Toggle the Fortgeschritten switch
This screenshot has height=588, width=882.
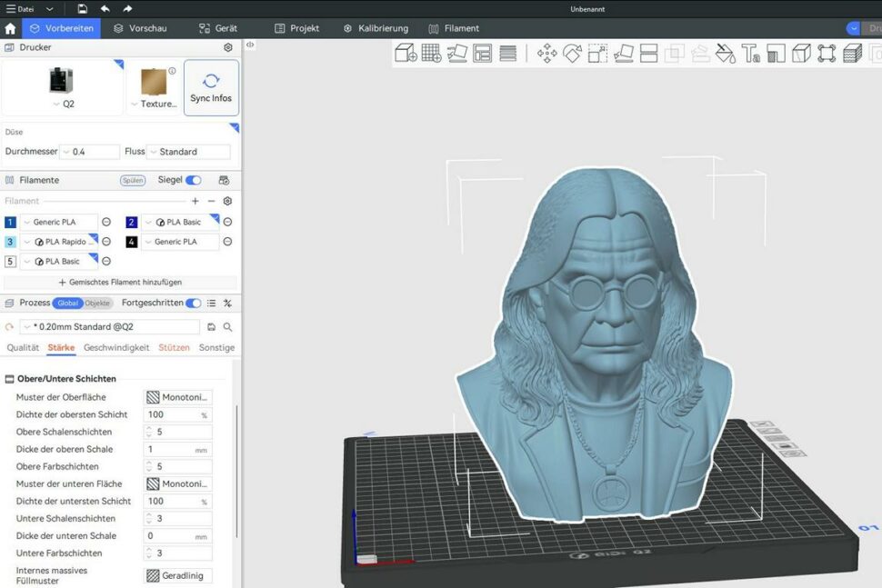point(194,303)
